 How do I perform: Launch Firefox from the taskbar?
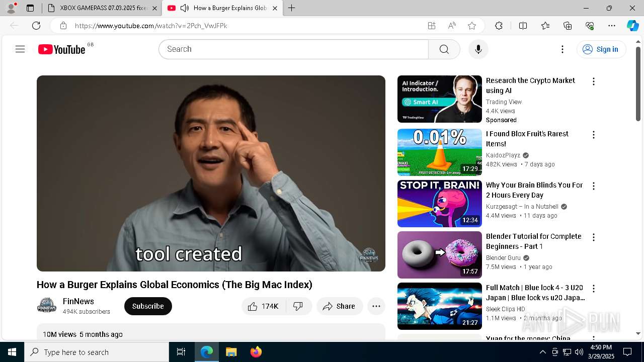[x=256, y=352]
